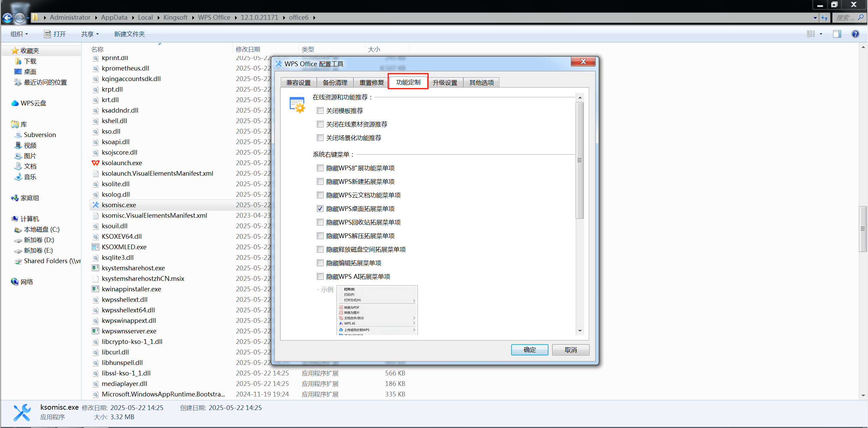The width and height of the screenshot is (868, 428).
Task: Click the search magnifier icon
Action: [x=861, y=17]
